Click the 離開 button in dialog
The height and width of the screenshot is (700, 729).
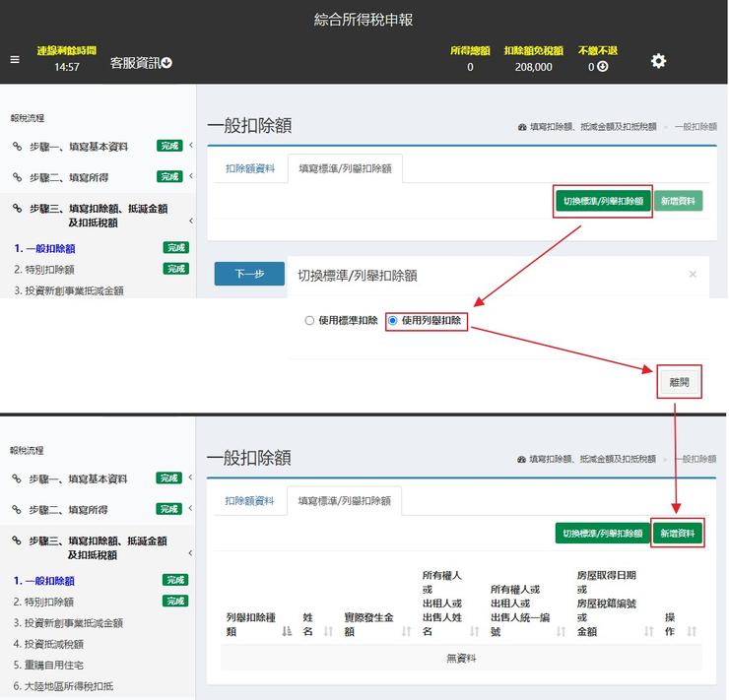[679, 382]
